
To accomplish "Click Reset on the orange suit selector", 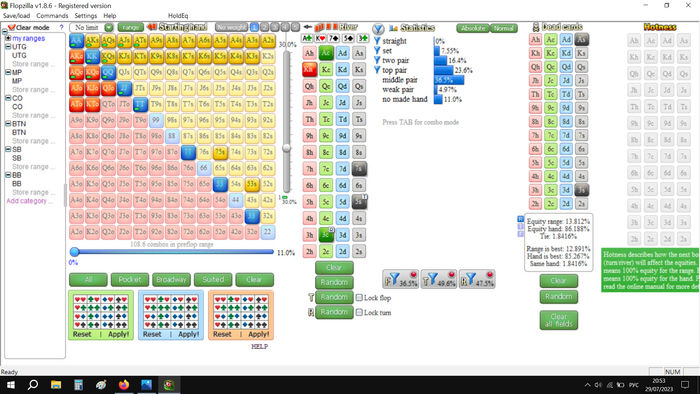I will coord(222,334).
